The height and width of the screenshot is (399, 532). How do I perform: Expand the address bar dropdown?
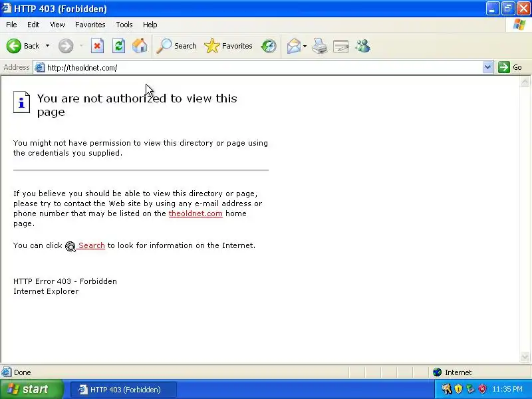click(x=487, y=67)
